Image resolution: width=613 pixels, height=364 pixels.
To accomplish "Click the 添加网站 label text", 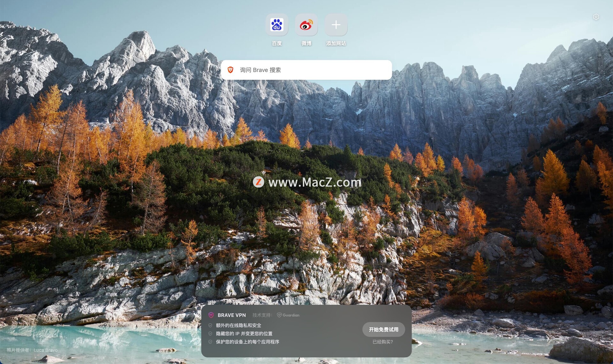I will click(336, 43).
